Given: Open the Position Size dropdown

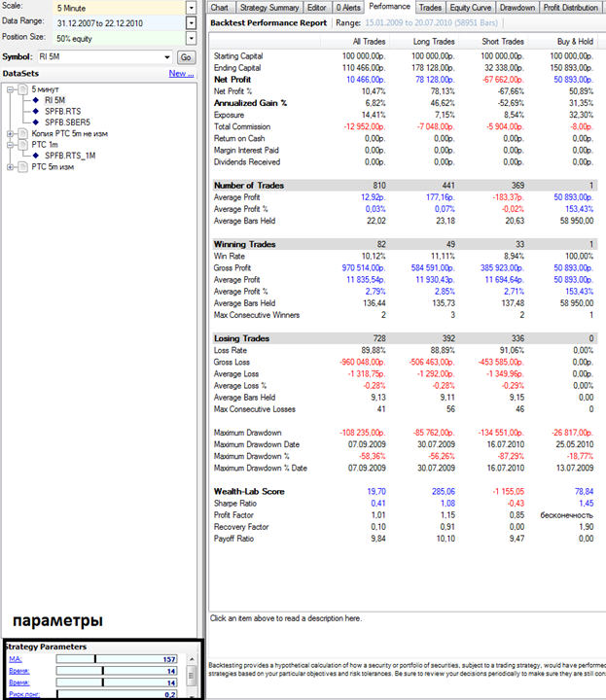Looking at the screenshot, I should point(193,37).
